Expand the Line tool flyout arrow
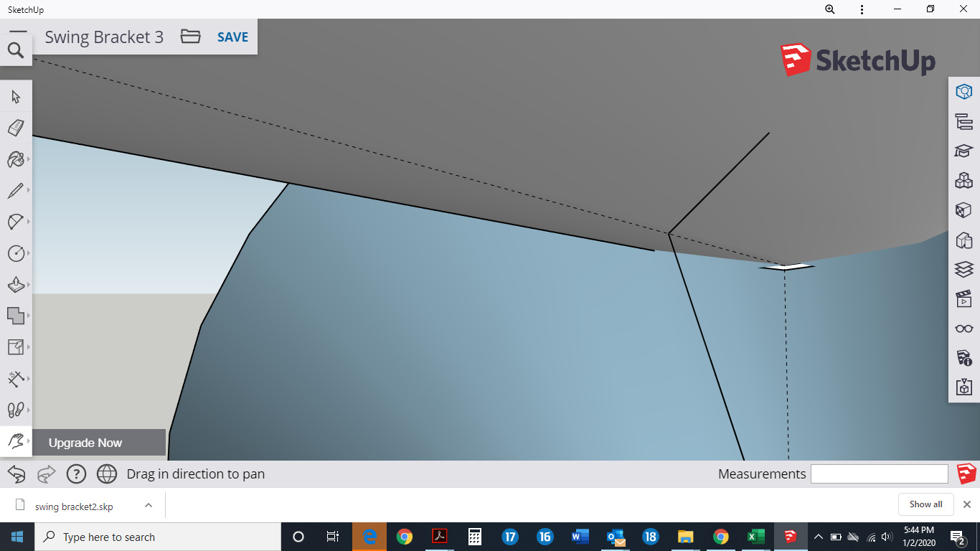The width and height of the screenshot is (980, 551). (28, 191)
